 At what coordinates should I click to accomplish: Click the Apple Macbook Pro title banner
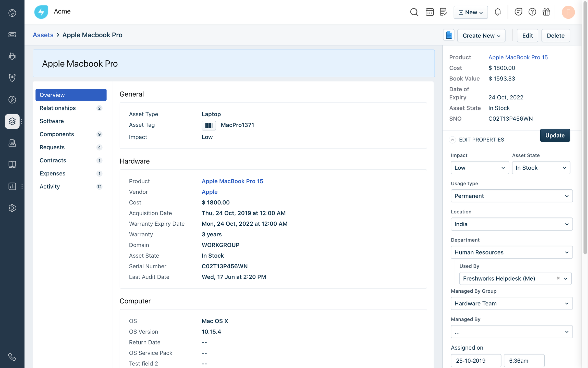[x=234, y=63]
